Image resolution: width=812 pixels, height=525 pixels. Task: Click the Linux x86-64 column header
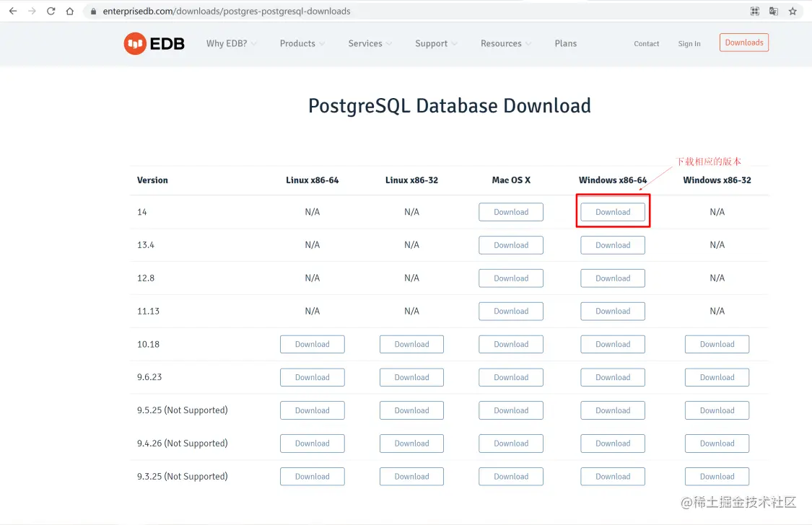(313, 180)
